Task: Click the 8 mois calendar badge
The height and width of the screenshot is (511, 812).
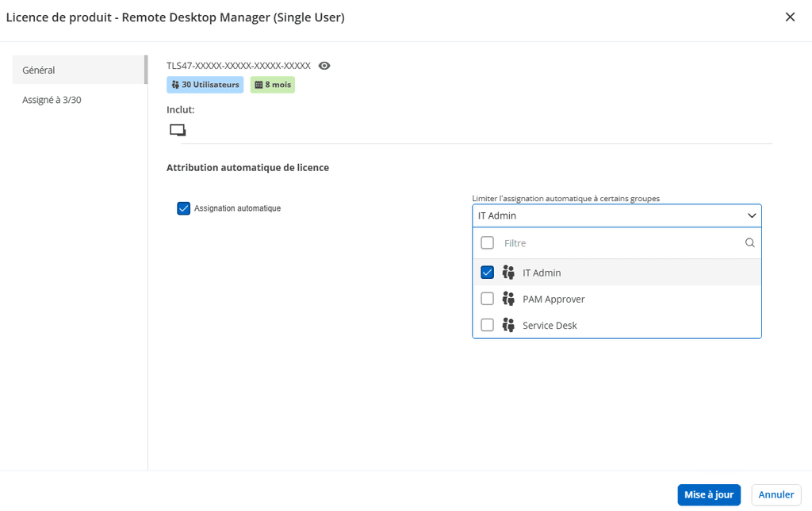Action: [273, 85]
